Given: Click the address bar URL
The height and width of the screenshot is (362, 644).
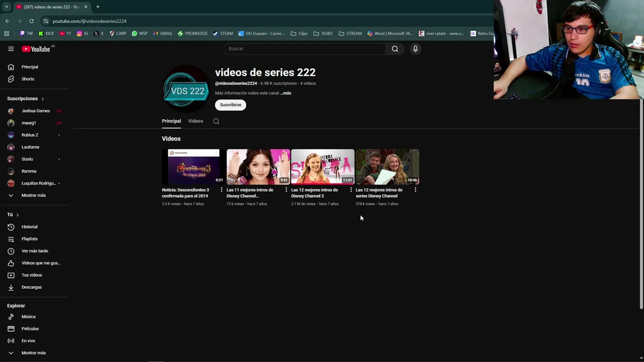Looking at the screenshot, I should [90, 21].
